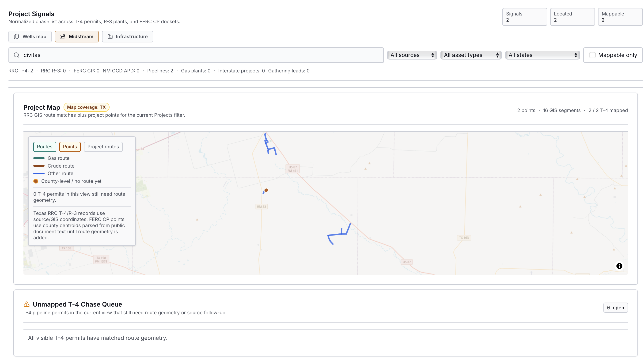Click the County-level legend dot
This screenshot has height=360, width=644.
(x=36, y=181)
